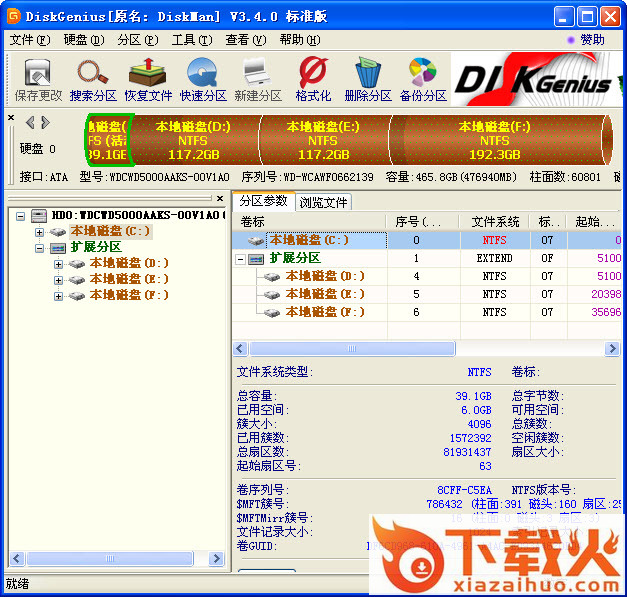627x597 pixels.
Task: Click the next disk right arrow
Action: click(44, 123)
